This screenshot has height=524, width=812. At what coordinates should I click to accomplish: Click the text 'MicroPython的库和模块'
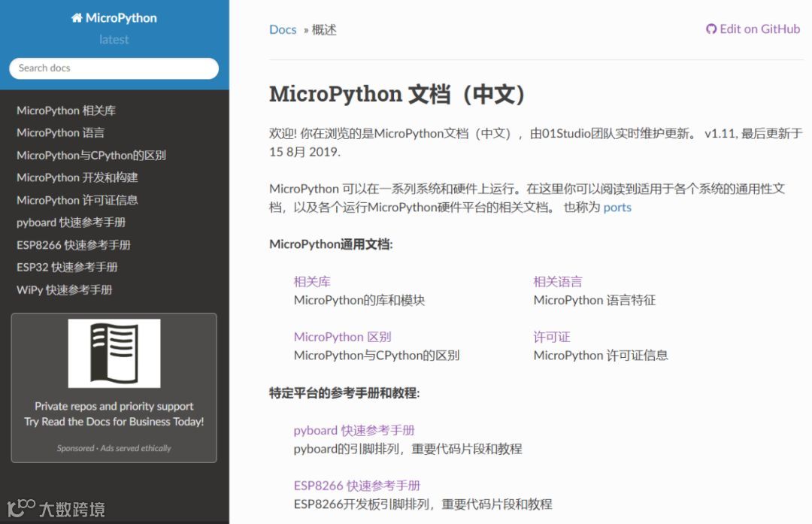pos(359,300)
